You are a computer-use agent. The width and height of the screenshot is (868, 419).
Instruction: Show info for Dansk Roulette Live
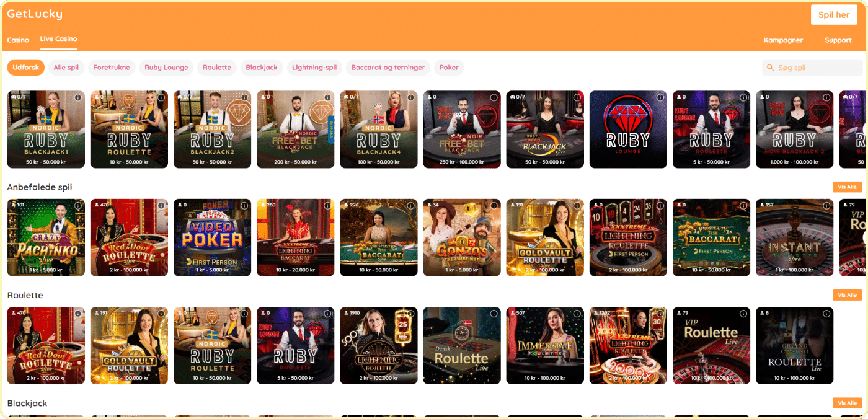494,314
